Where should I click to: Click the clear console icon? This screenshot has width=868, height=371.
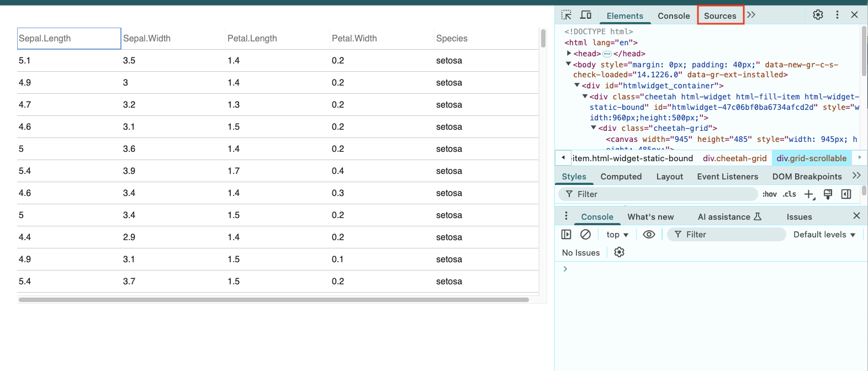tap(585, 235)
